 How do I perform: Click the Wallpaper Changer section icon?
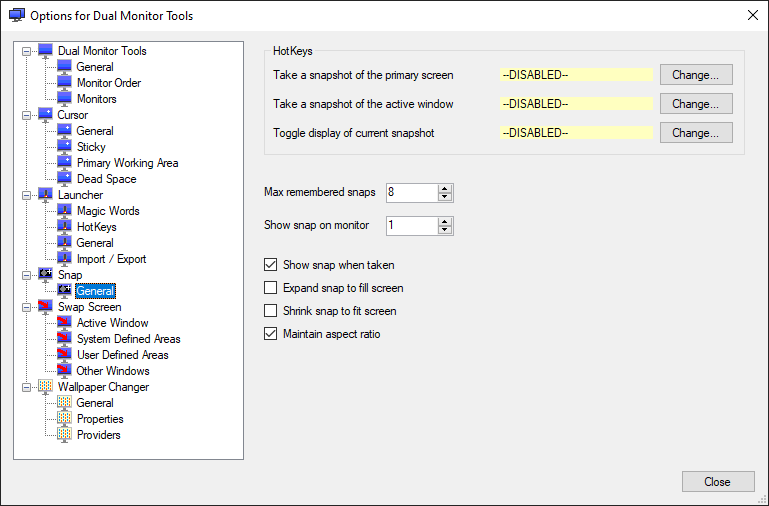[x=45, y=387]
